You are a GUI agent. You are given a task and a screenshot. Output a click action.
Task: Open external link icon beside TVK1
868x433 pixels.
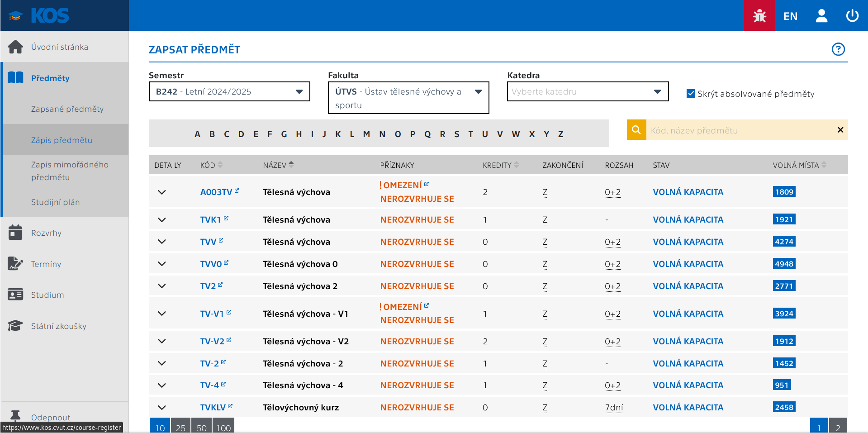pos(226,218)
